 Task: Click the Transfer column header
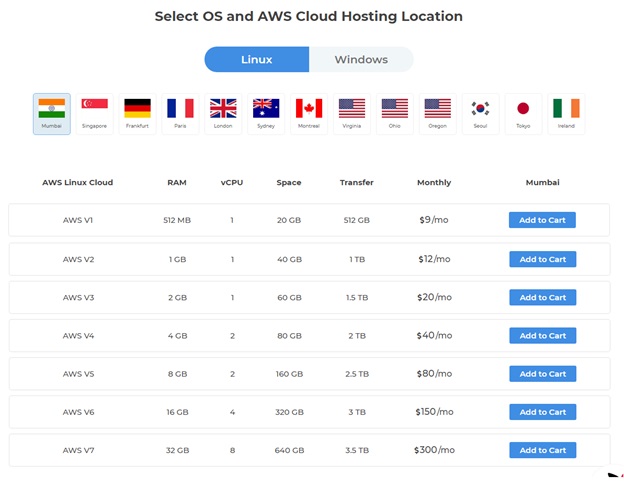point(357,183)
